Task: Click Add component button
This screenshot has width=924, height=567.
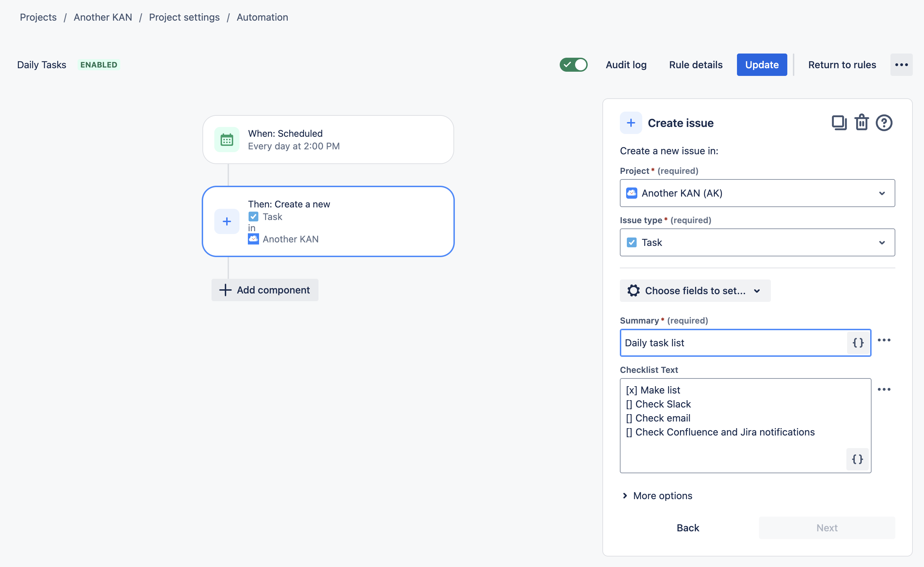Action: point(265,290)
